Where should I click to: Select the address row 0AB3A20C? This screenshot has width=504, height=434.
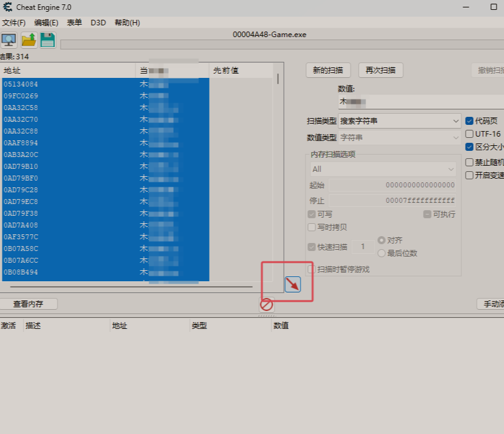106,155
